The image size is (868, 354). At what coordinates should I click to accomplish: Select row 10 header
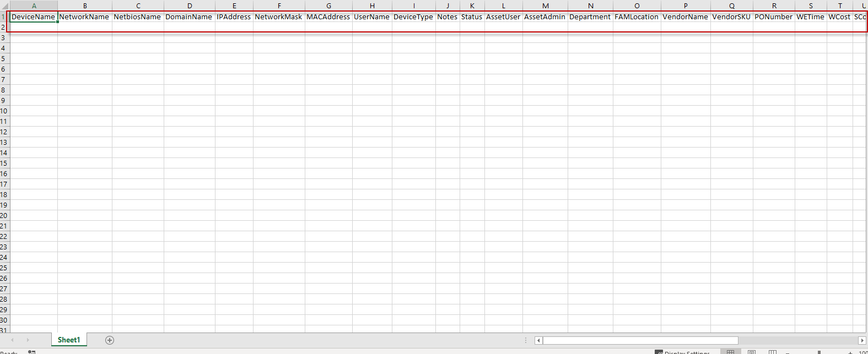point(4,111)
